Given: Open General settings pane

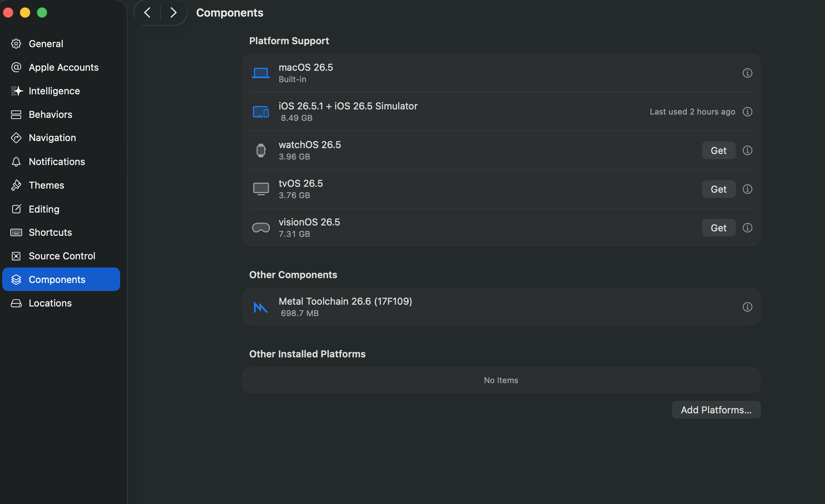Looking at the screenshot, I should [61, 43].
